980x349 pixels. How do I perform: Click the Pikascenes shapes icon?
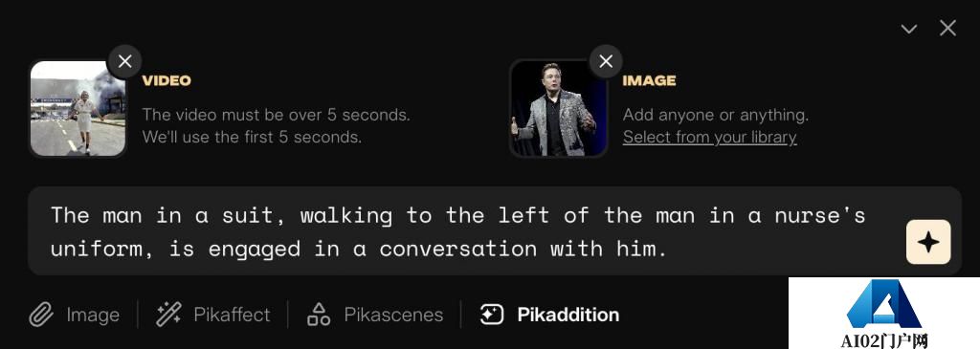coord(319,315)
